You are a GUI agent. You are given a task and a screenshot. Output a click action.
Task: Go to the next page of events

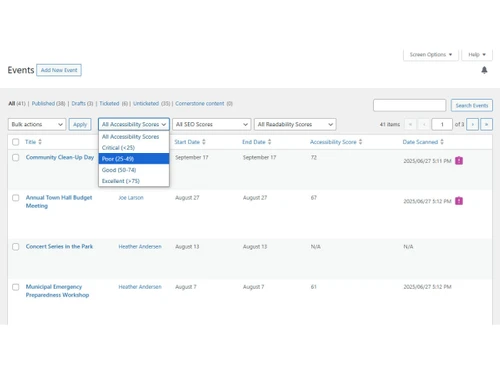coord(472,124)
